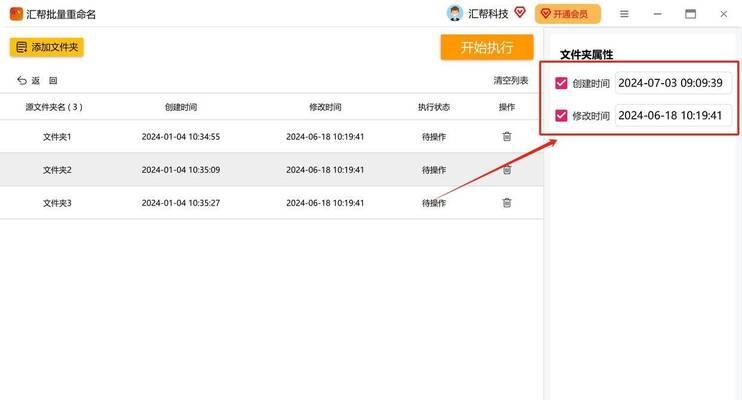
Task: Delete 文件夹3 with its trash icon
Action: tap(507, 203)
